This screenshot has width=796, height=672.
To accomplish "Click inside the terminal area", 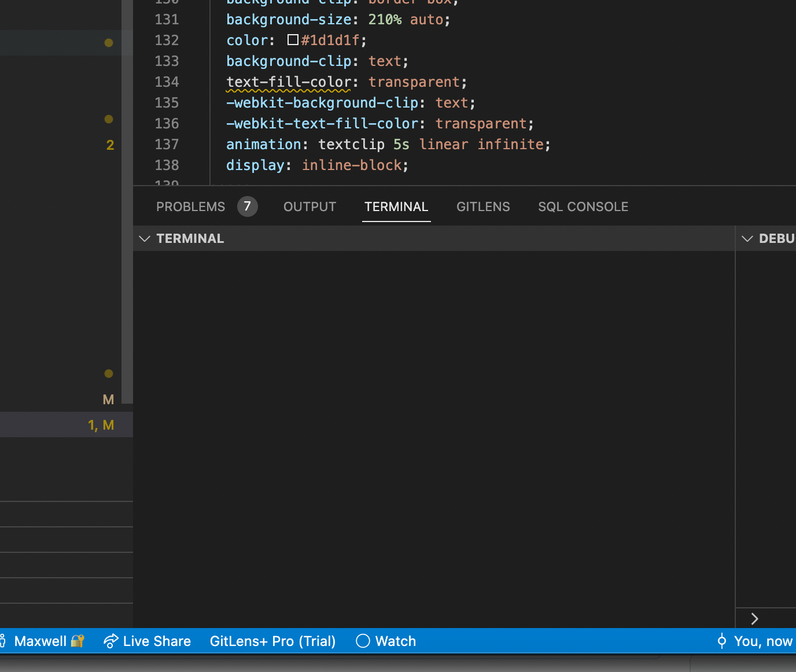I will [434, 440].
